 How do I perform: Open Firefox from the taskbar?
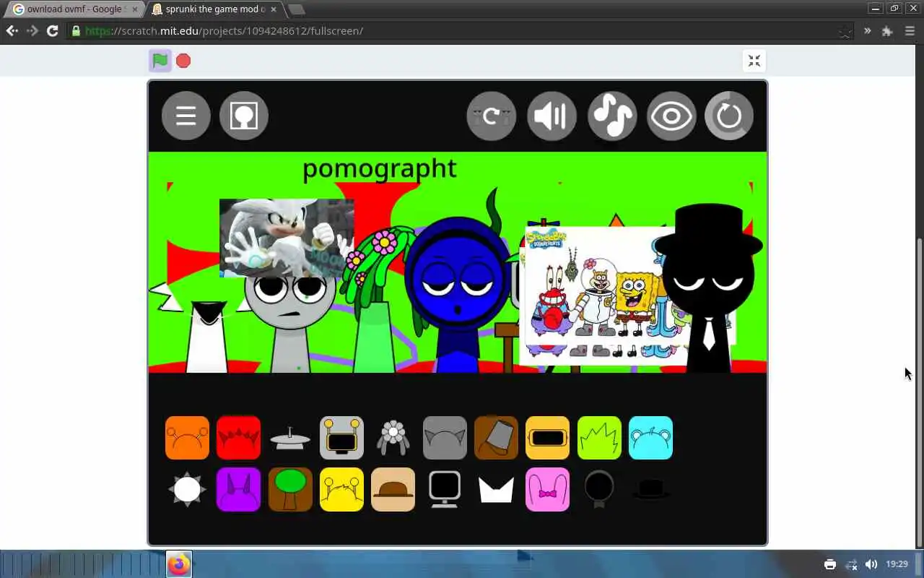[179, 564]
